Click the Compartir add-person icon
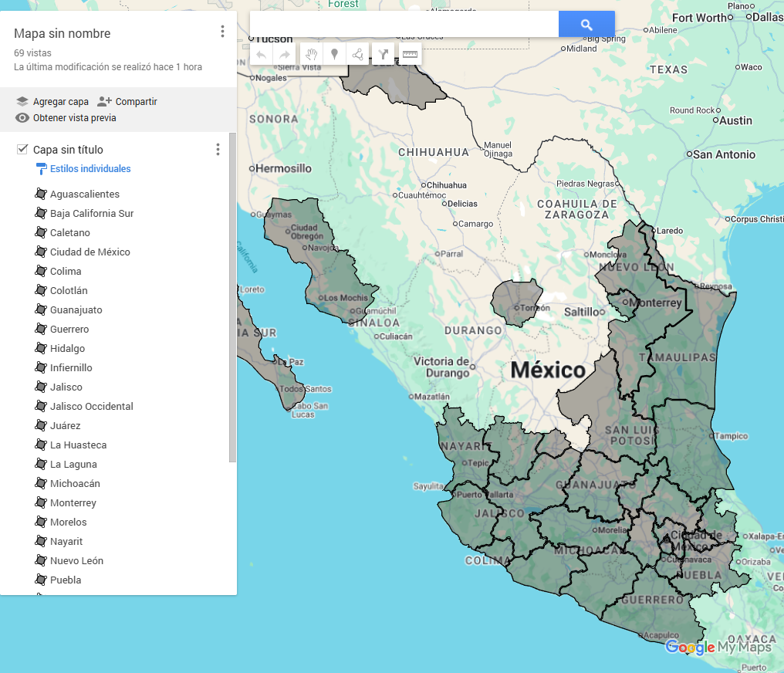The height and width of the screenshot is (673, 784). (104, 102)
